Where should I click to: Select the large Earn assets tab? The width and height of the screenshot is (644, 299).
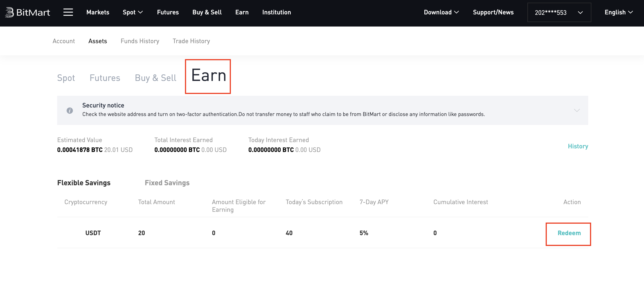pyautogui.click(x=209, y=76)
